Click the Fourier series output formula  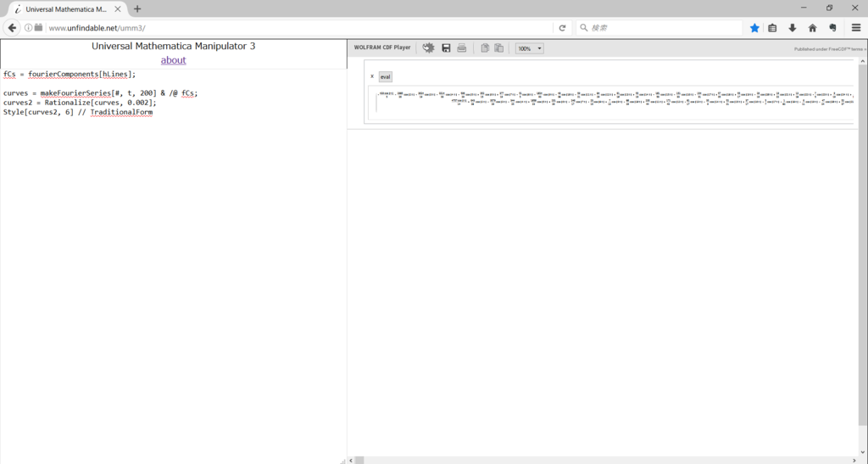click(615, 98)
